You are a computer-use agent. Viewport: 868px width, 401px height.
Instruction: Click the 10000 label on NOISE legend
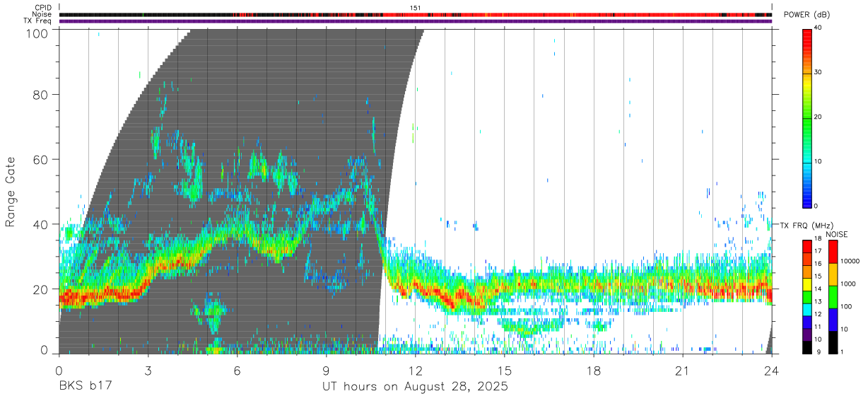coord(850,262)
